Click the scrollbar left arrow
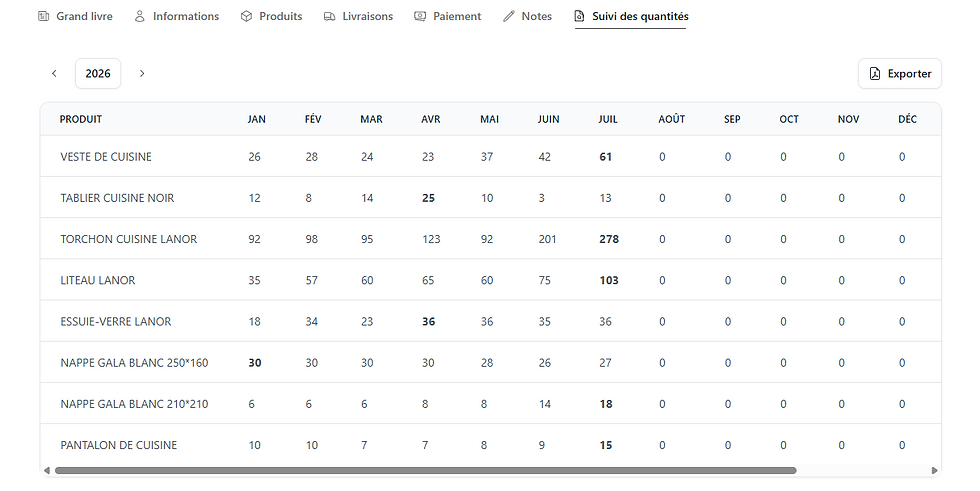980x491 pixels. point(47,470)
